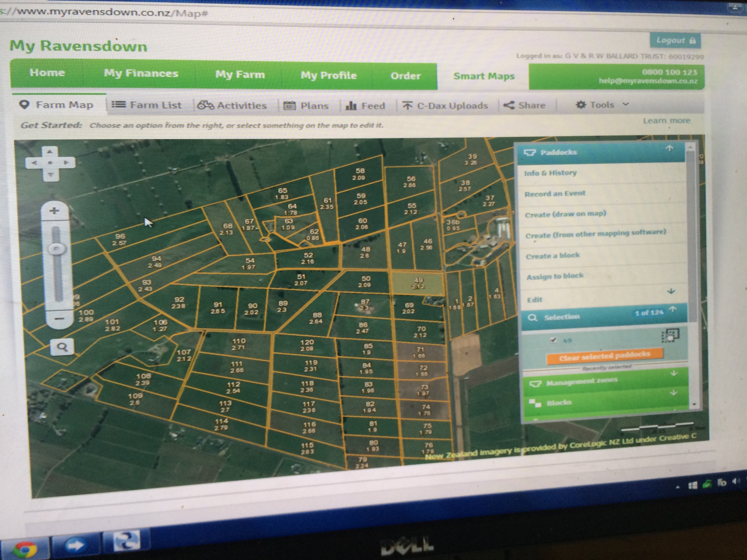Screen dimensions: 747x560
Task: Click the volume icon in system tray
Action: (737, 481)
